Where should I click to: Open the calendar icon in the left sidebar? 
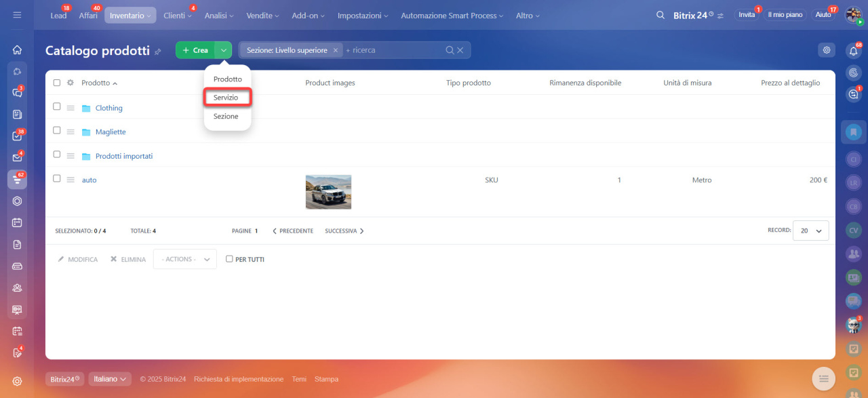17,222
